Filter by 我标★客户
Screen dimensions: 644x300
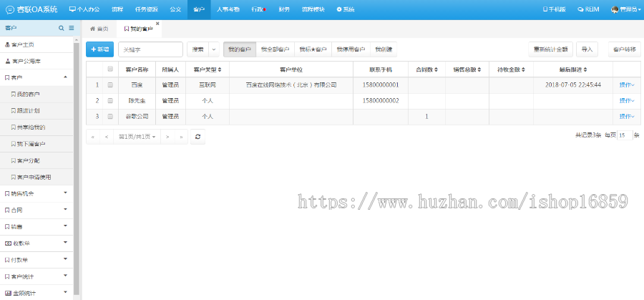(313, 49)
